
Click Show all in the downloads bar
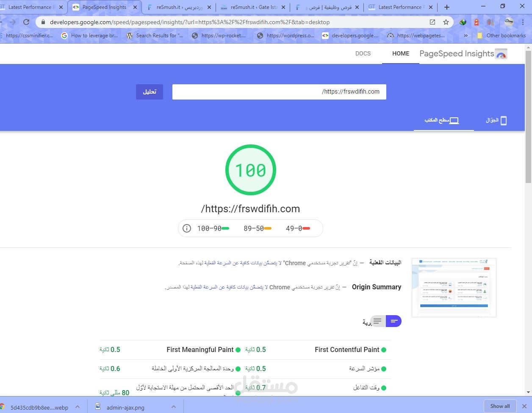point(500,406)
